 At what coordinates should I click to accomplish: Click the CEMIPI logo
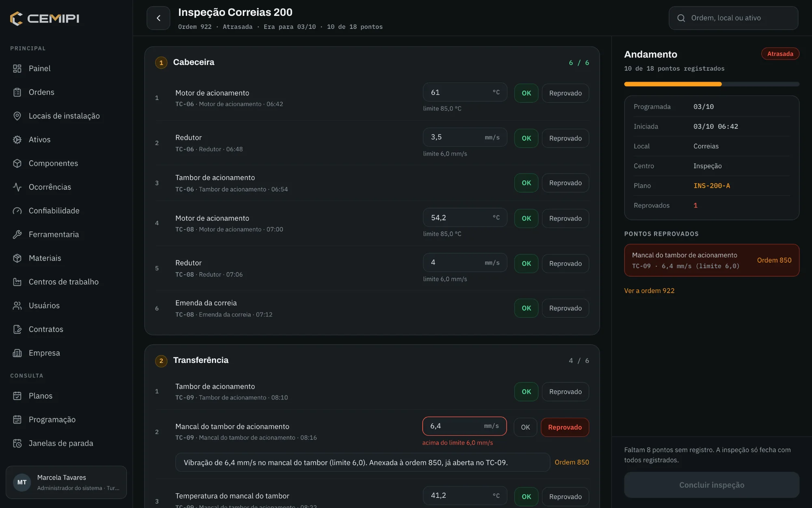(45, 18)
